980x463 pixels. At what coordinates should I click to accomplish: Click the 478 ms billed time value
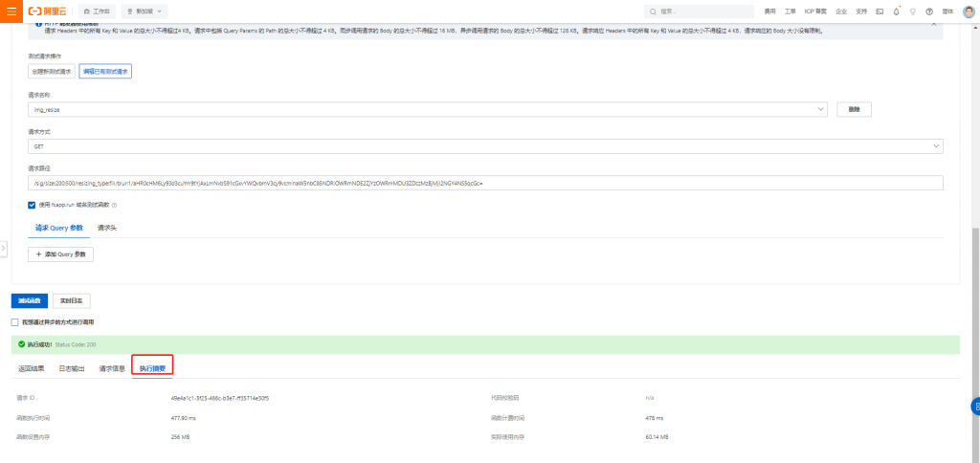coord(655,418)
